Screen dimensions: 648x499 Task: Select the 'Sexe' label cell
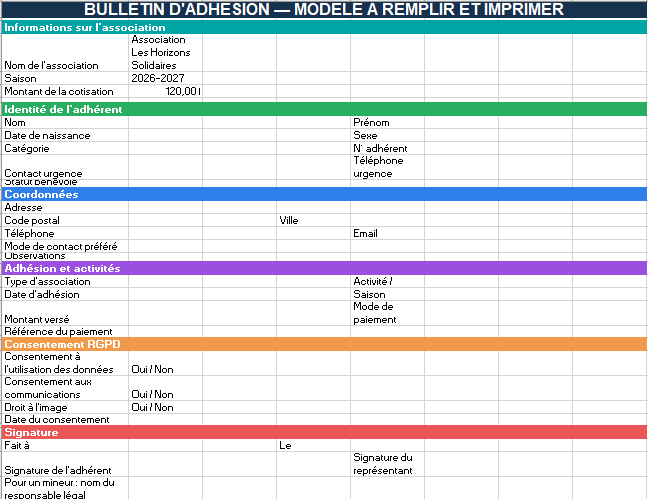(x=387, y=135)
